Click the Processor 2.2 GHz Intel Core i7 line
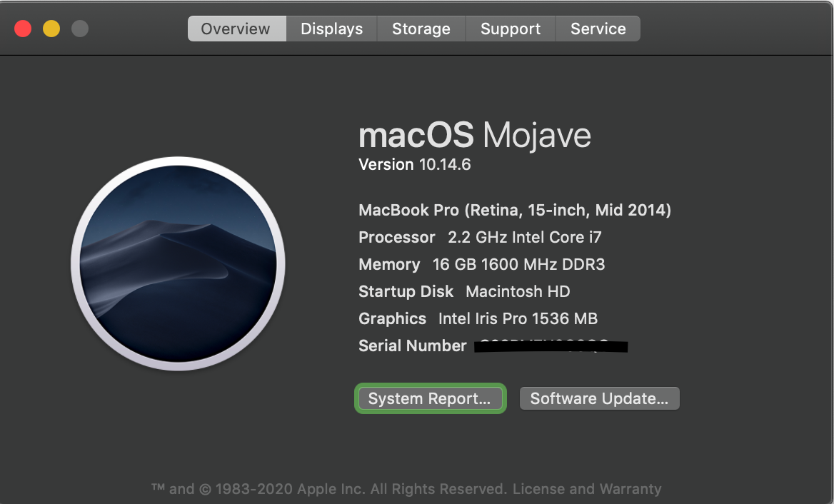This screenshot has width=834, height=504. (x=480, y=237)
